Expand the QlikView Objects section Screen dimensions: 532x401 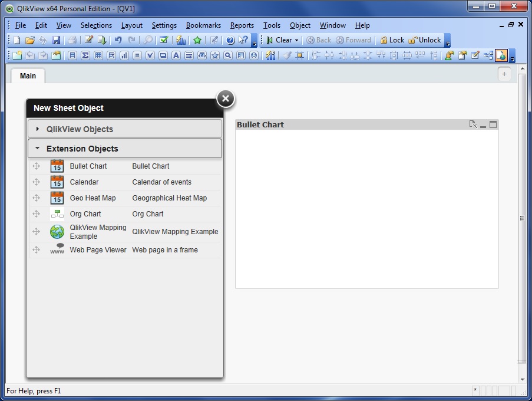pos(125,129)
